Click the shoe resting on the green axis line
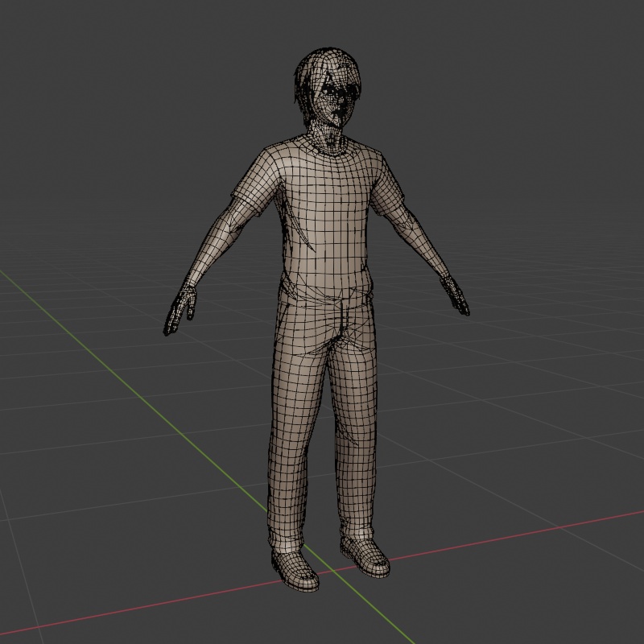 (x=294, y=570)
